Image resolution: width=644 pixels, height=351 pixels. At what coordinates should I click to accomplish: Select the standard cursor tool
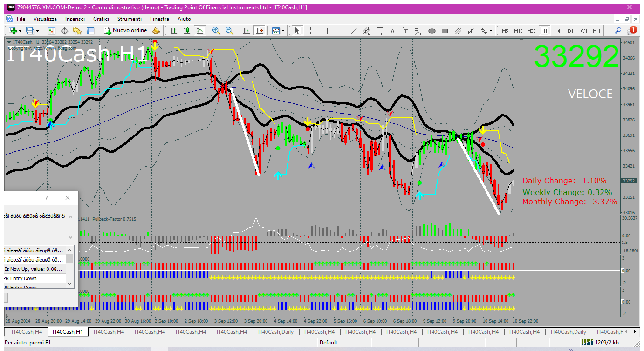(297, 31)
